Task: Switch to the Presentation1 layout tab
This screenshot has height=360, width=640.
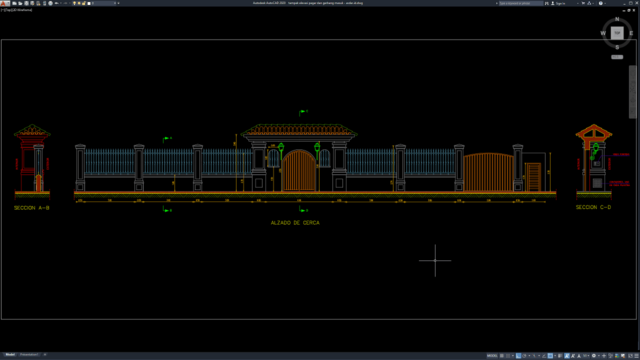Action: [29, 355]
